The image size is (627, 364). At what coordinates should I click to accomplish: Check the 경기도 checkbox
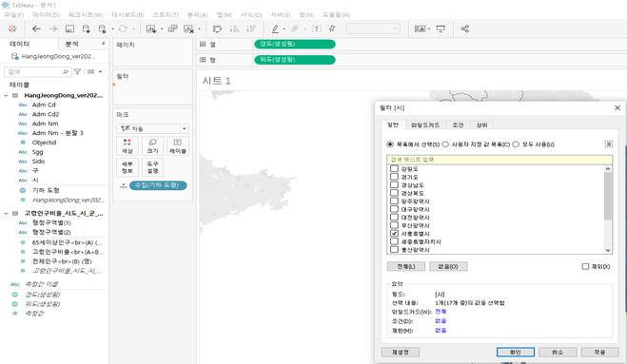[394, 177]
